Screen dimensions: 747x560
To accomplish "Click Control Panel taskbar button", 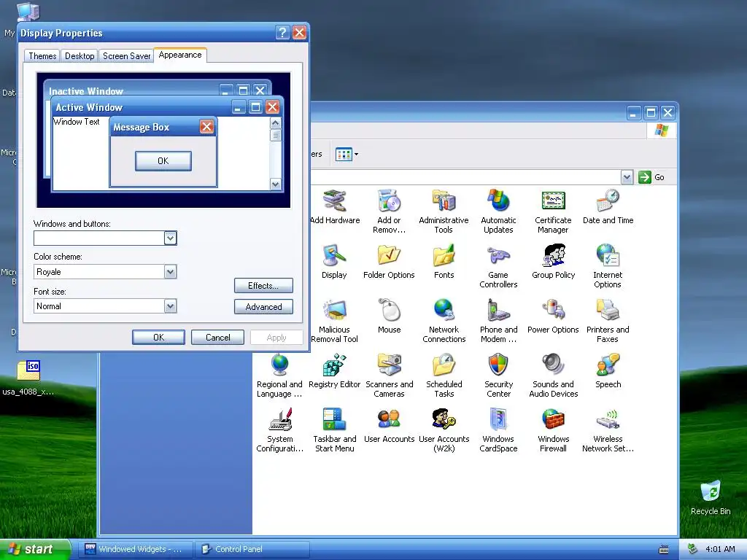I will click(x=252, y=549).
